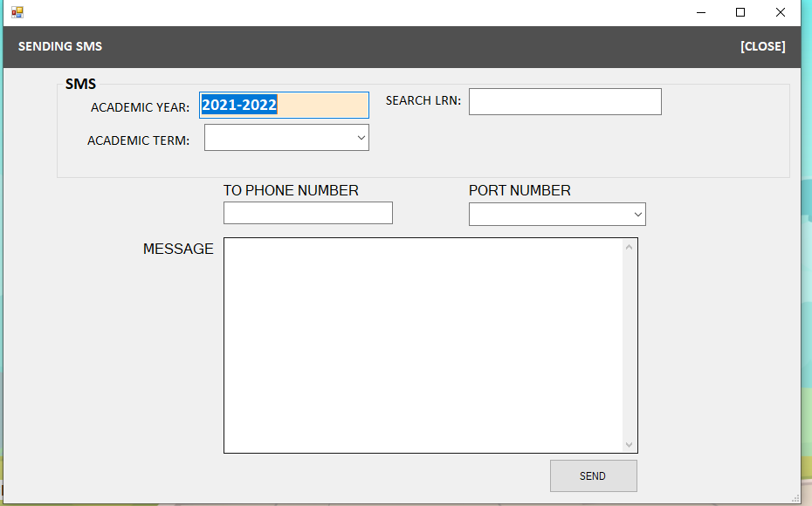Minimize the SMS window

(x=701, y=12)
